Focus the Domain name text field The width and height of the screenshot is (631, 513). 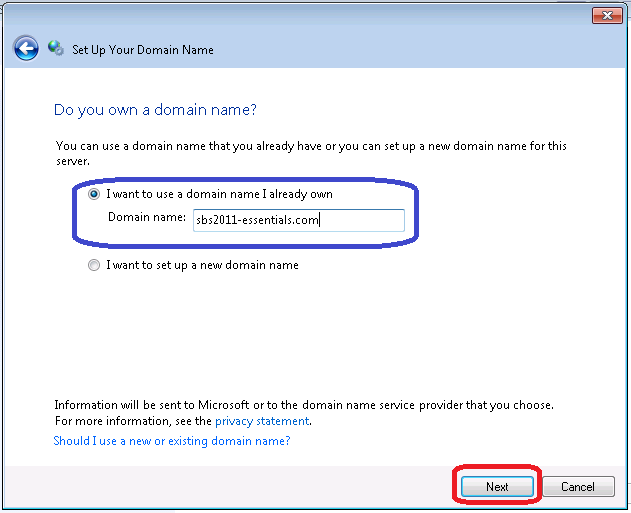[298, 220]
